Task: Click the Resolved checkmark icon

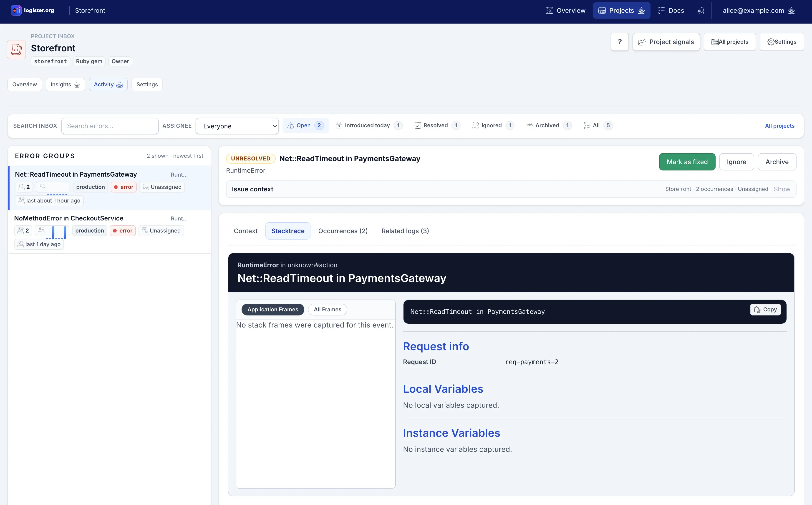Action: (418, 125)
